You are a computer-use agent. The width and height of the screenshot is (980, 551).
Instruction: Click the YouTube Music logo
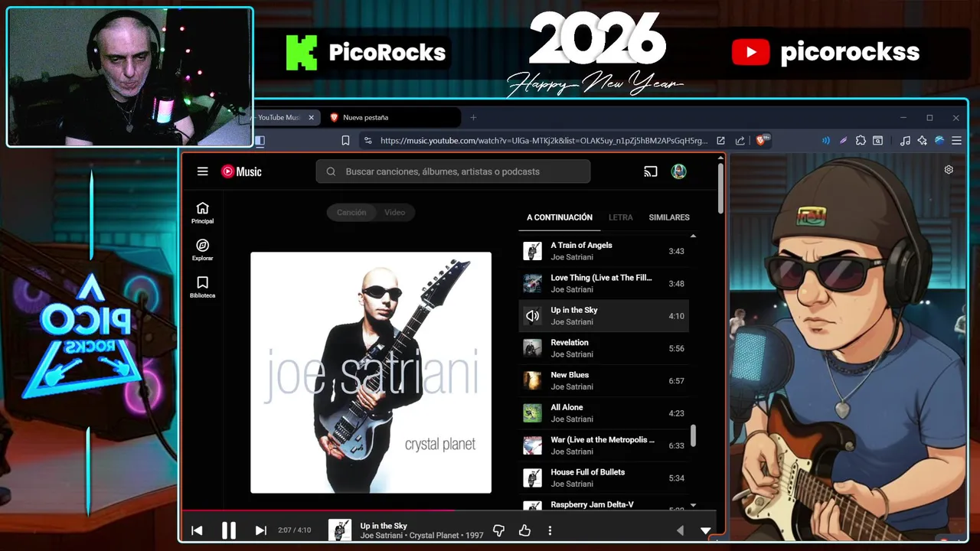tap(241, 171)
